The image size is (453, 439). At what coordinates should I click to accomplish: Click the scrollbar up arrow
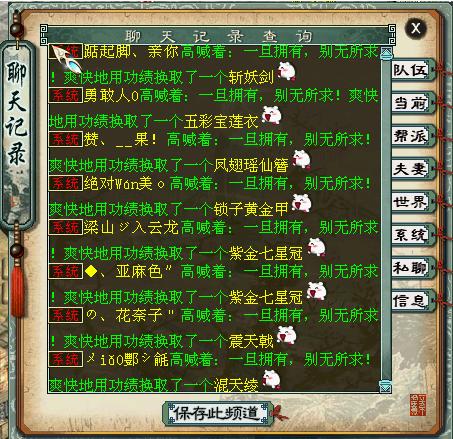[386, 53]
